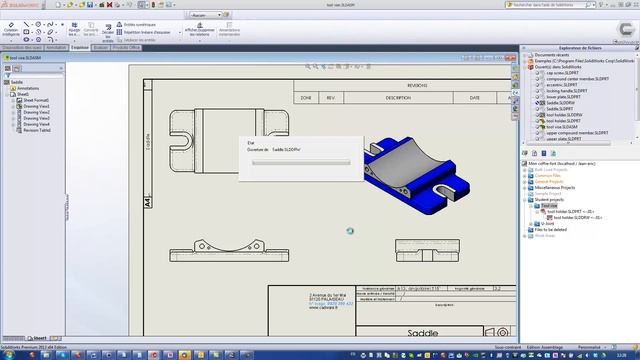Open the '-Aucun-' combo box
Screen dimensions: 640x360
tap(205, 15)
